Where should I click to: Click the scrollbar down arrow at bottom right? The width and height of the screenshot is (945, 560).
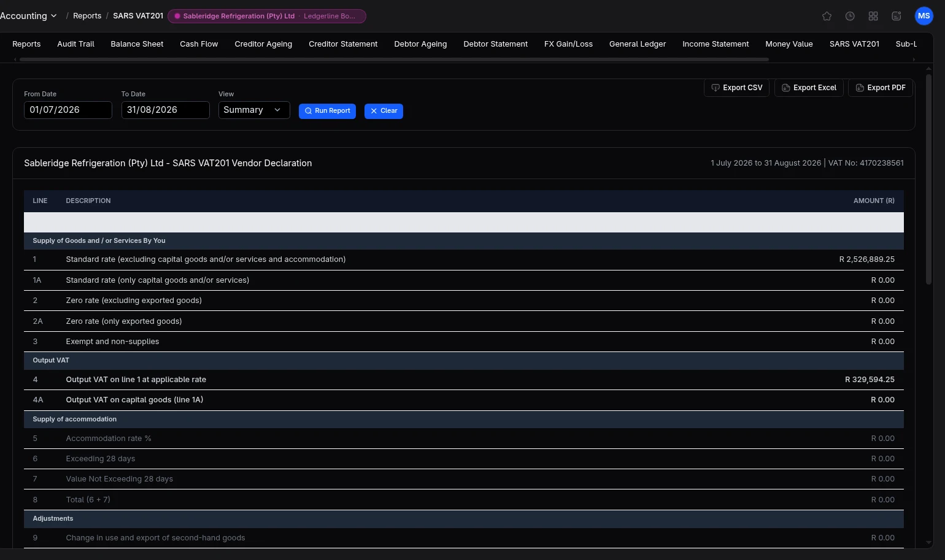pyautogui.click(x=928, y=543)
